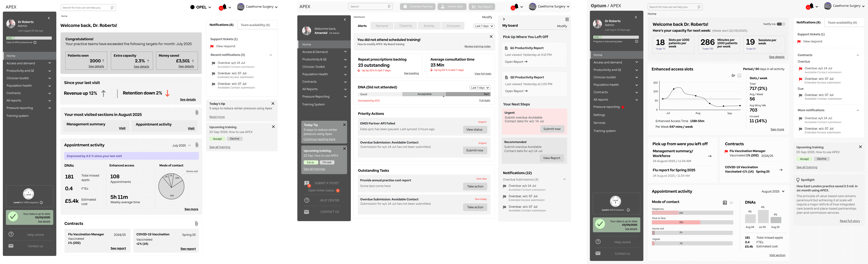Switch to the Compare tab

(453, 26)
